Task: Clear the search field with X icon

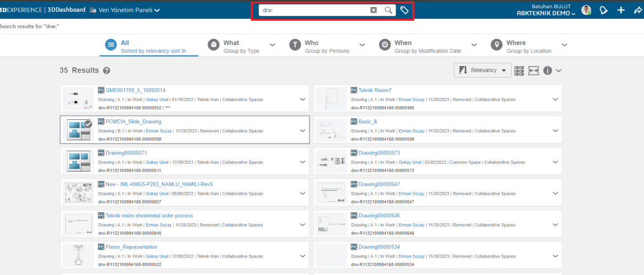Action: tap(374, 10)
